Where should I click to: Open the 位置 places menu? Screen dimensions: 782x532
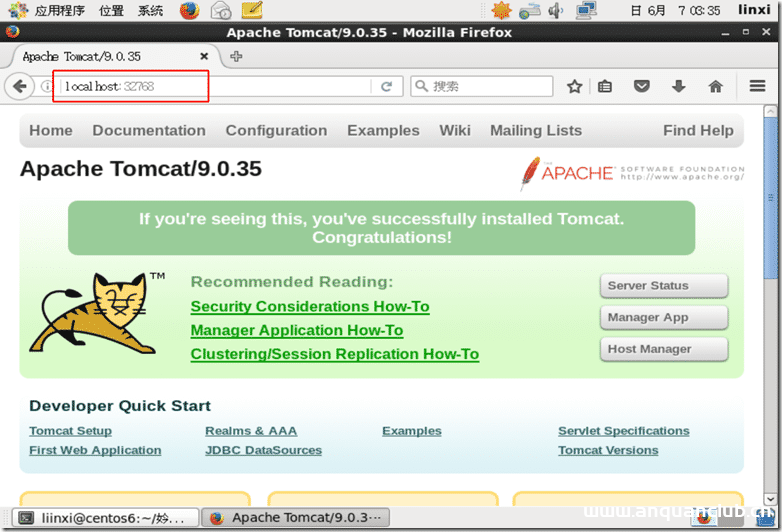111,10
